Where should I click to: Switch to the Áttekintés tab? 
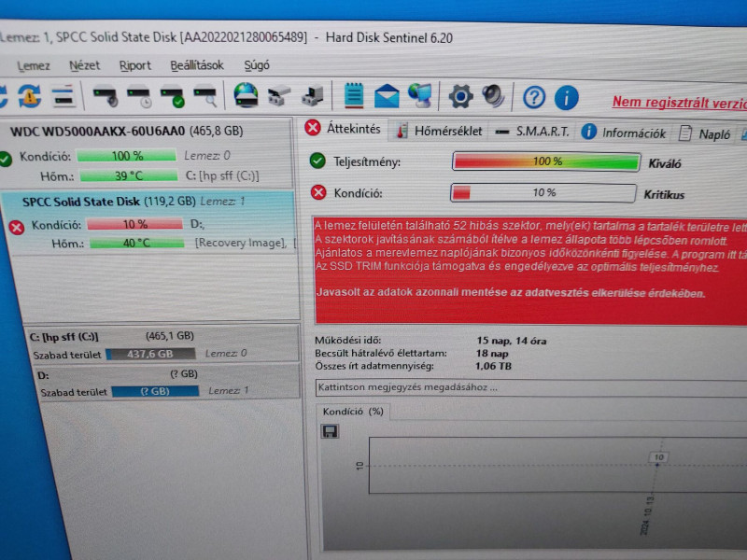coord(344,129)
